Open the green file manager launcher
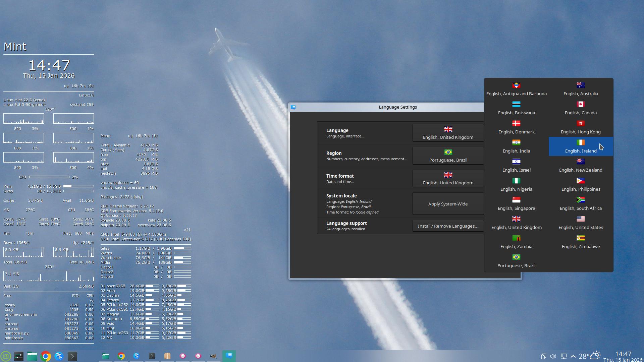Screen dimensions: 644x362 (32, 356)
